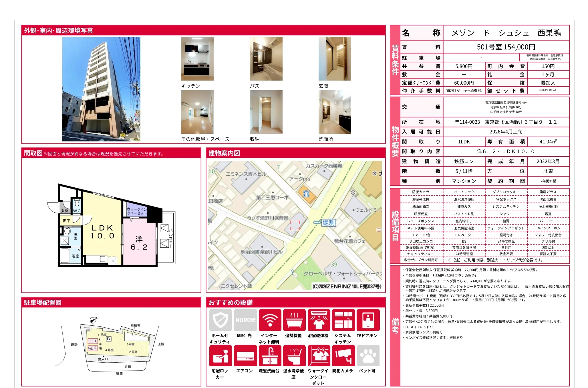Image resolution: width=588 pixels, height=388 pixels.
Task: Click the bathroom dryer icon
Action: click(319, 320)
